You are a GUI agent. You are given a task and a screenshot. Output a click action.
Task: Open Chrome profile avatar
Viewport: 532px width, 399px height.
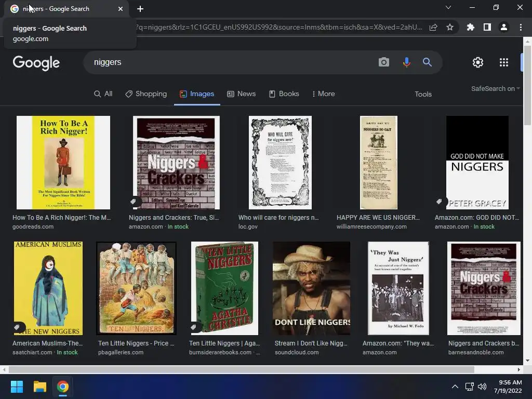[x=504, y=27]
